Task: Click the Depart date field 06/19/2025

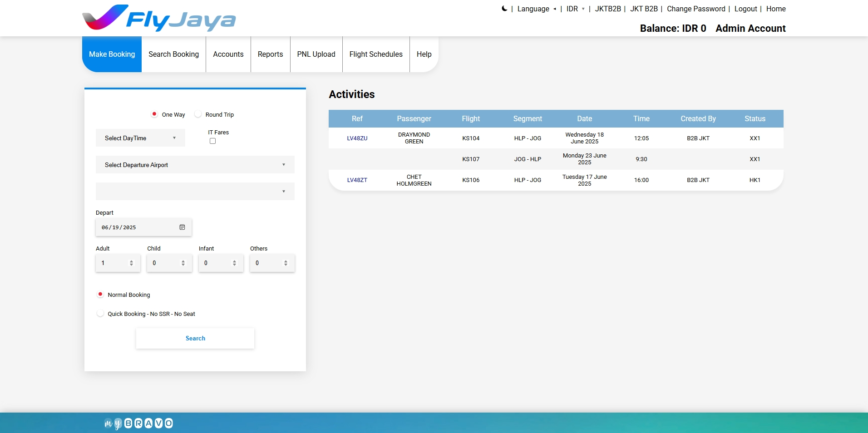Action: point(143,227)
